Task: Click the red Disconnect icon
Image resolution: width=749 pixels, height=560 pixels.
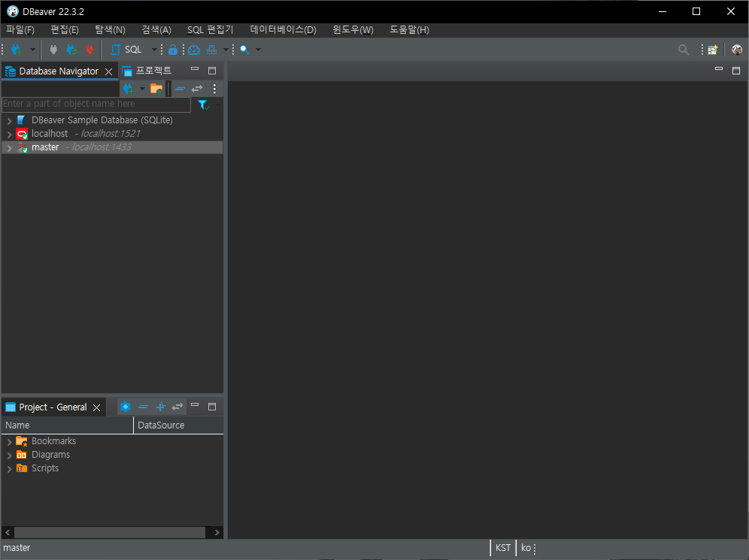Action: 89,50
